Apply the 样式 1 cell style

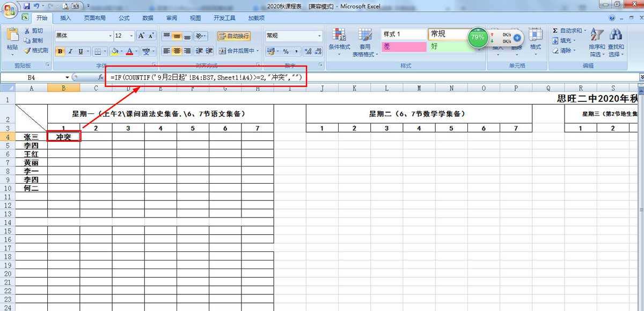click(404, 34)
